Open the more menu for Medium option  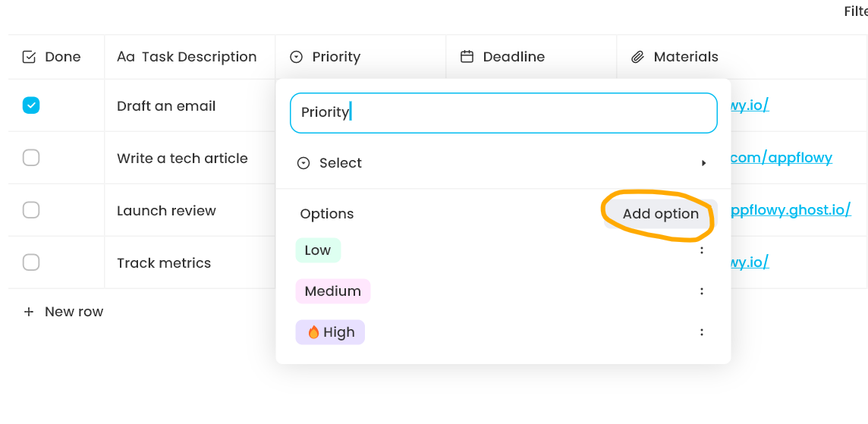point(702,291)
